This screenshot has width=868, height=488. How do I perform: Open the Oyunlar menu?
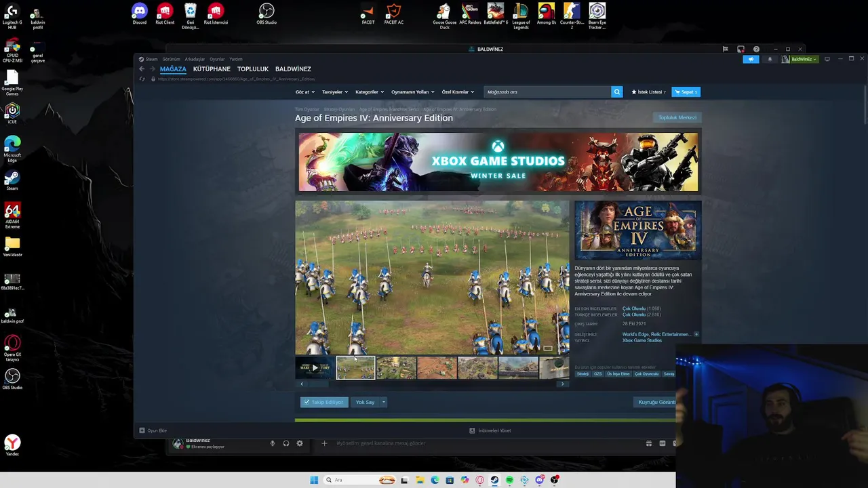217,59
